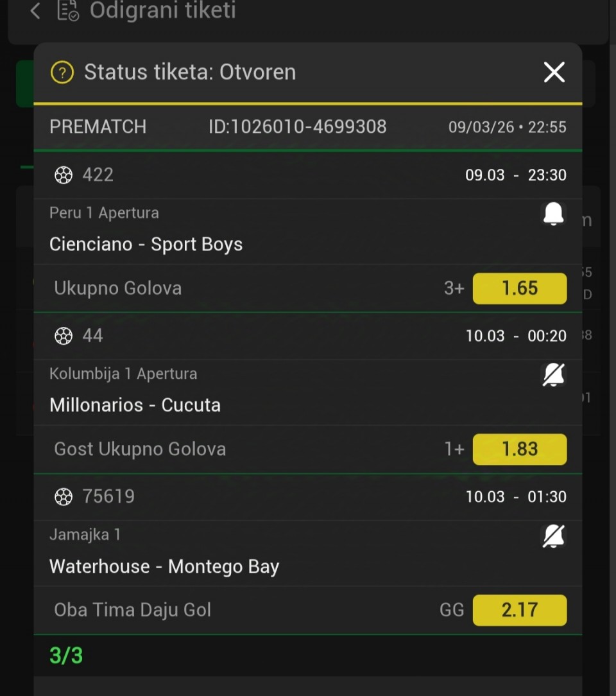Viewport: 616px width, 696px height.
Task: Enable notification bell for Millonarios - Cucuta
Action: coord(553,375)
